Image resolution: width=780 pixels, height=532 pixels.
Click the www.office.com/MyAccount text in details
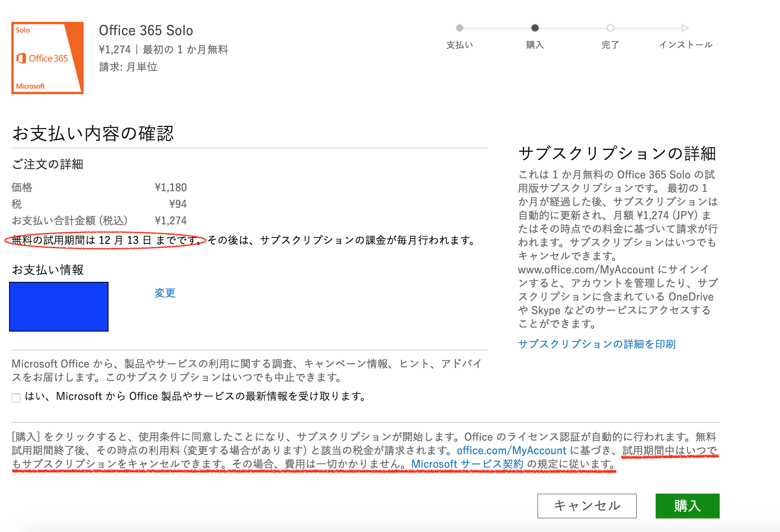586,270
